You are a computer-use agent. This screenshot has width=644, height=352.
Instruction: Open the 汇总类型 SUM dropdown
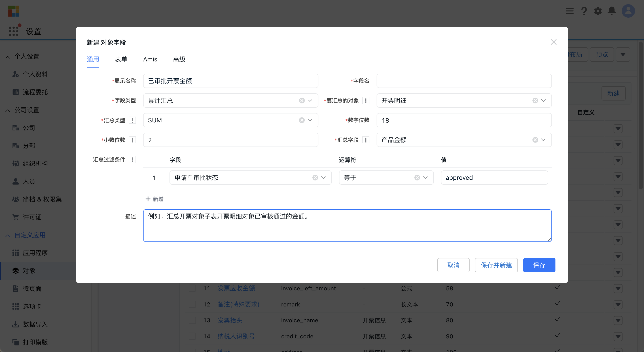coord(310,120)
